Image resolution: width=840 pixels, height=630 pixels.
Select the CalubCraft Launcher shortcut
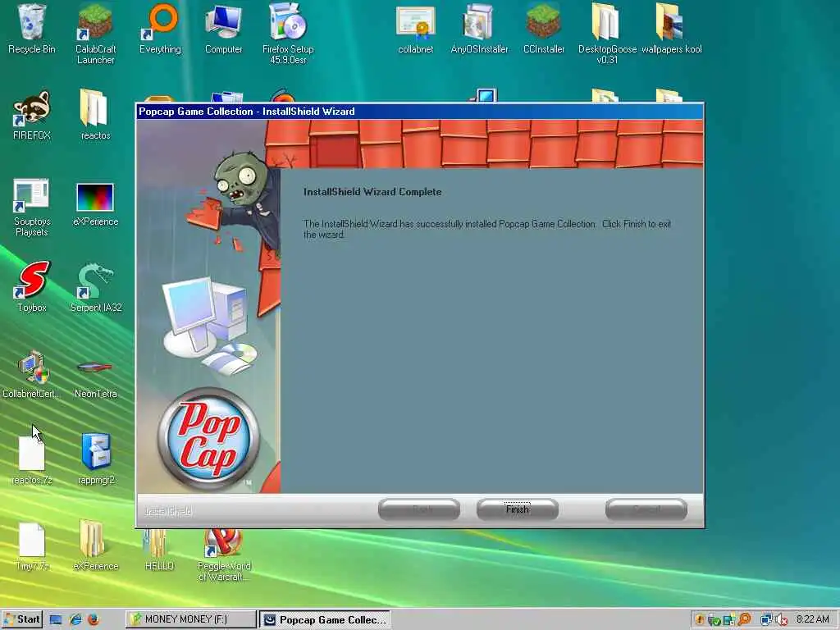click(95, 34)
